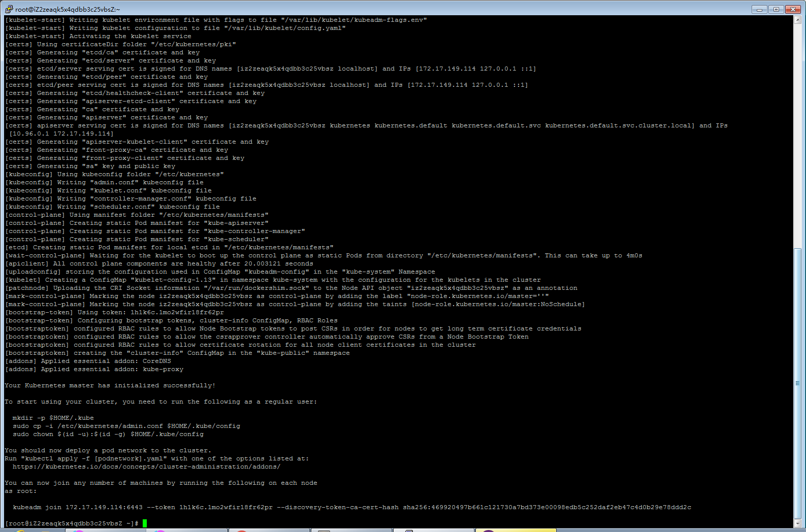The height and width of the screenshot is (532, 806).
Task: Open the PuTTY system menu icon
Action: pos(9,9)
